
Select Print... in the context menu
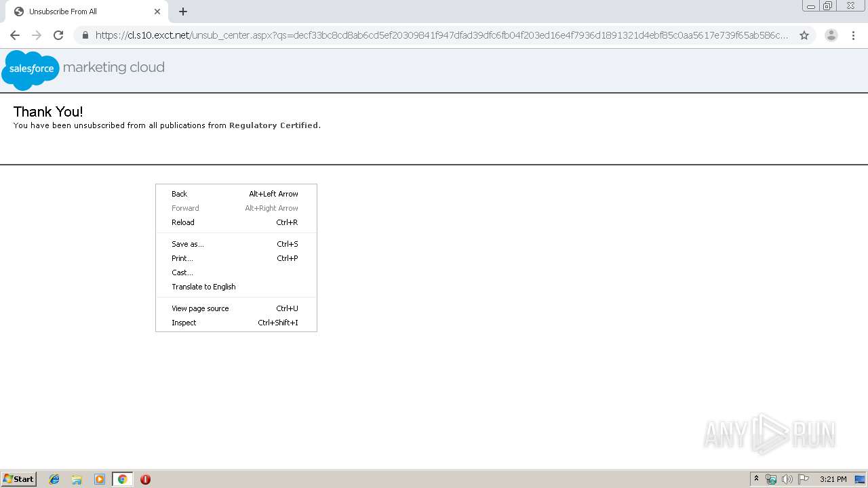click(236, 258)
